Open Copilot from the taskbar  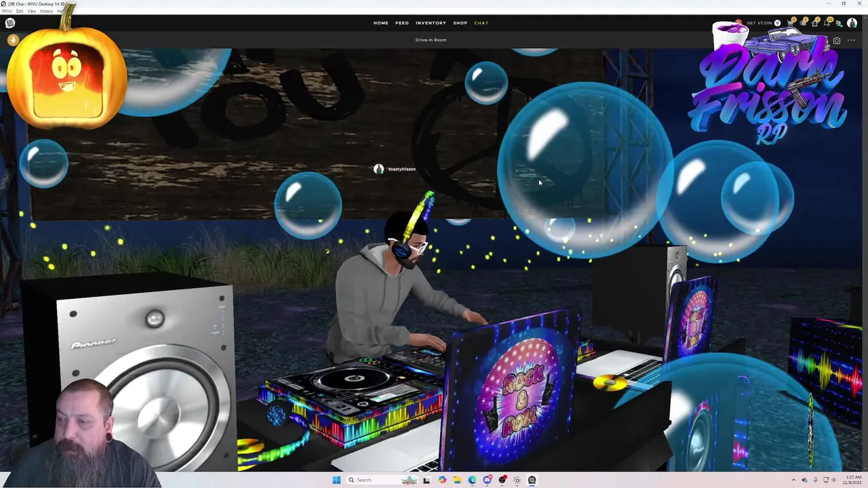(442, 480)
